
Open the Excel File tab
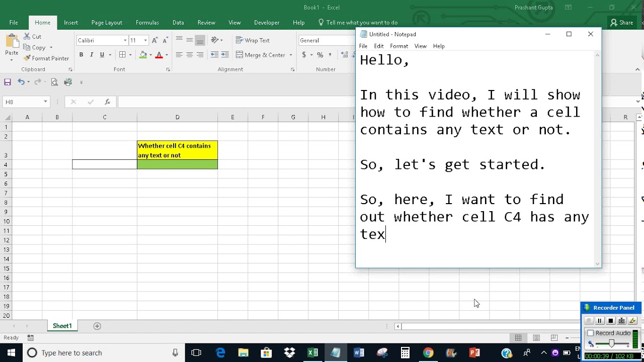(x=14, y=23)
